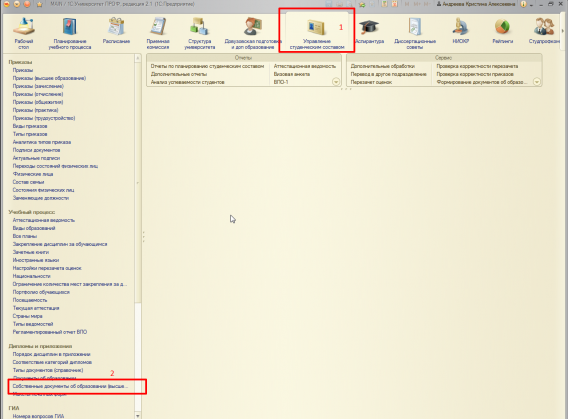This screenshot has width=568, height=419.
Task: Open Физические лица list
Action: (x=33, y=174)
